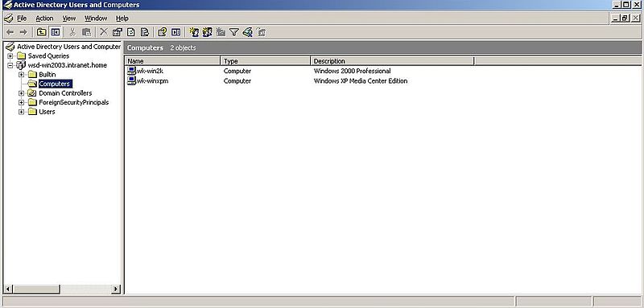Click the Add to group toolbar icon
644x308 pixels.
[261, 32]
